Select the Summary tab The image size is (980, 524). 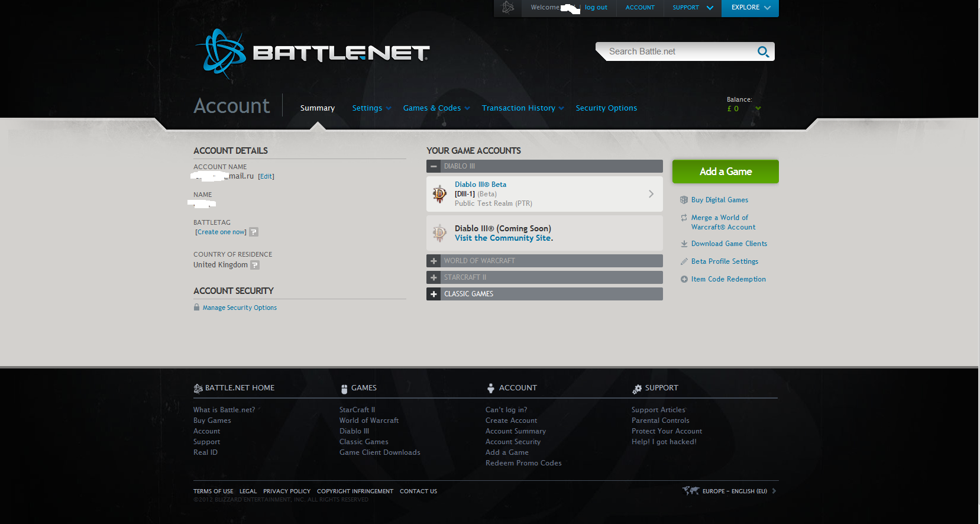click(318, 108)
